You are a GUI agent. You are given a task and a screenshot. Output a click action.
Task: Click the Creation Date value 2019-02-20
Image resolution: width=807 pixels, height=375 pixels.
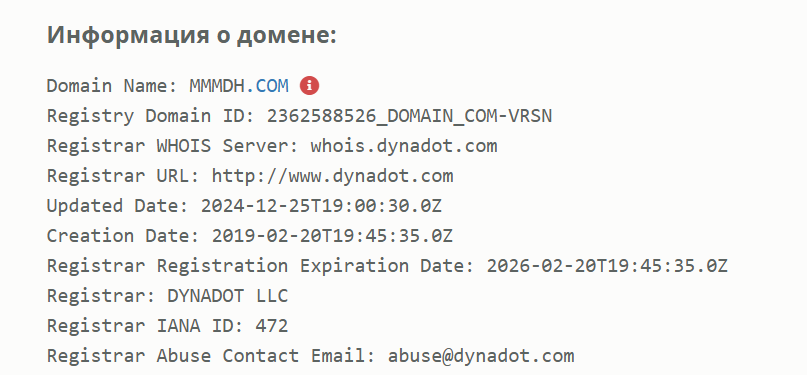332,236
